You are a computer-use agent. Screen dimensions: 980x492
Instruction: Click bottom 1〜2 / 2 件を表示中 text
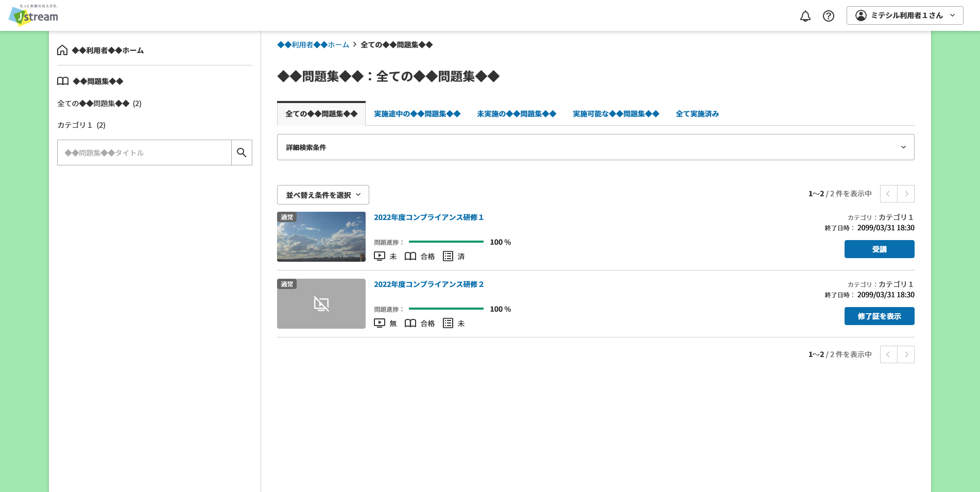pyautogui.click(x=840, y=354)
